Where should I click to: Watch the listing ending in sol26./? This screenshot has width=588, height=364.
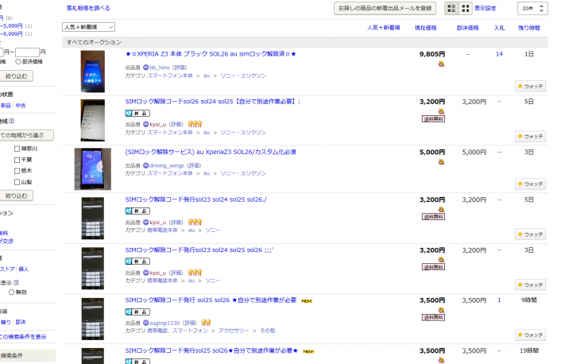tap(530, 234)
